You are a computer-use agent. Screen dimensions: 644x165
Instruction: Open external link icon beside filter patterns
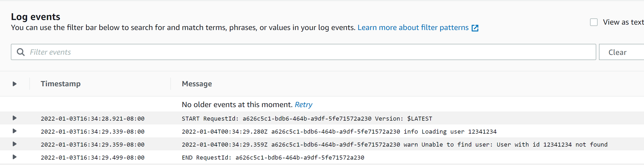[475, 28]
